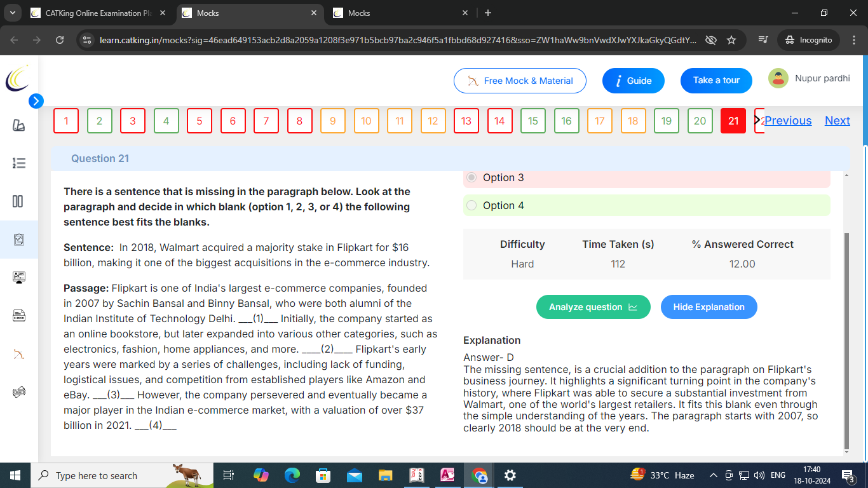868x488 pixels.
Task: Switch to the third Mocks tab
Action: (402, 13)
